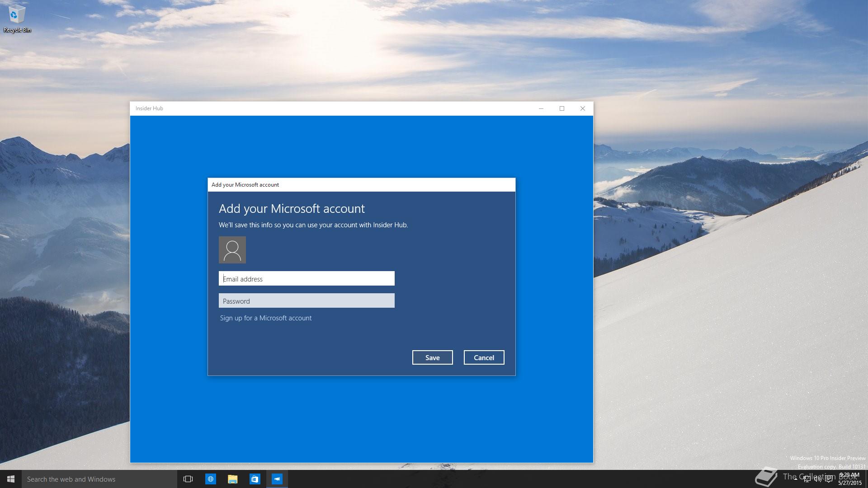
Task: Select the Insider Hub taskbar icon
Action: pos(277,479)
